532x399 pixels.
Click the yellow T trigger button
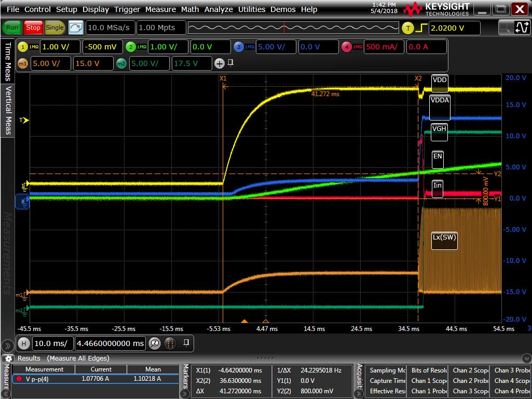[x=408, y=28]
